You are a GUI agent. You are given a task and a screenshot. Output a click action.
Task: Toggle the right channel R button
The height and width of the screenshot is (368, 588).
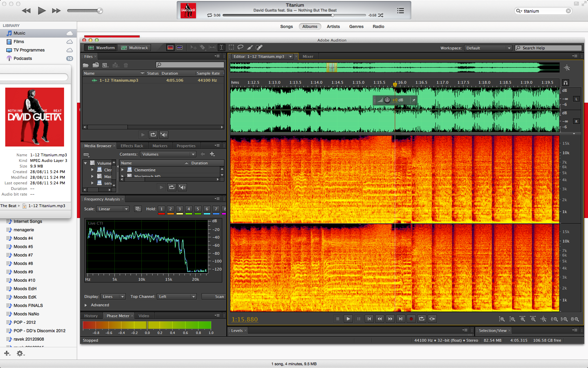576,122
